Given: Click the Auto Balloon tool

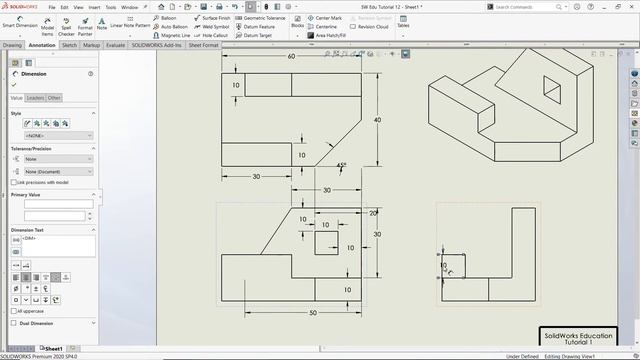Looking at the screenshot, I should pyautogui.click(x=170, y=27).
